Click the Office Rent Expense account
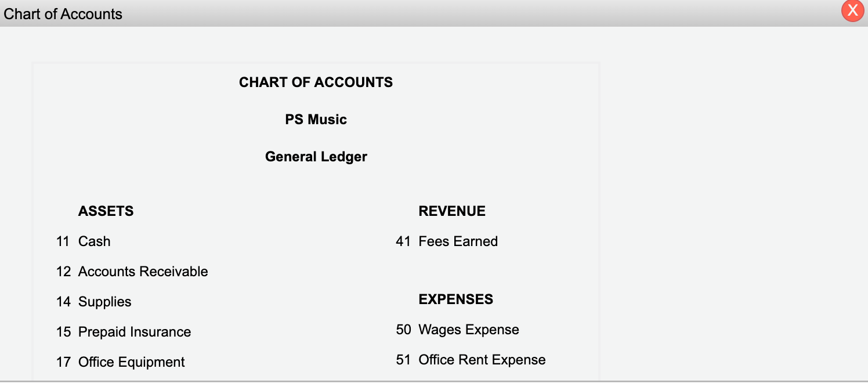The width and height of the screenshot is (868, 383). (x=482, y=360)
